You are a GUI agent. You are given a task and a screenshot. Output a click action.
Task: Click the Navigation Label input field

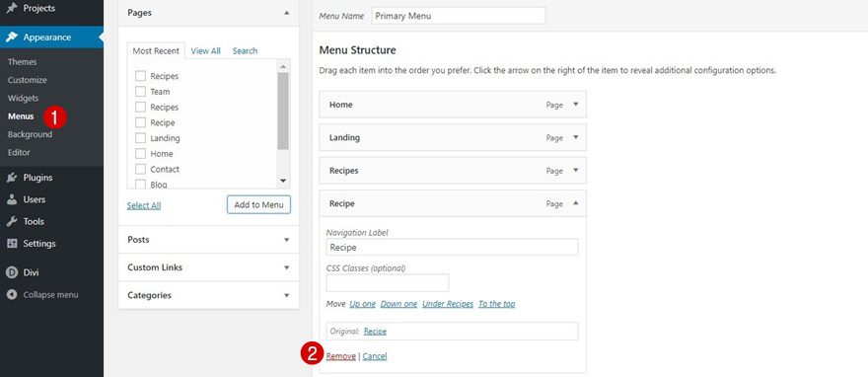point(452,247)
